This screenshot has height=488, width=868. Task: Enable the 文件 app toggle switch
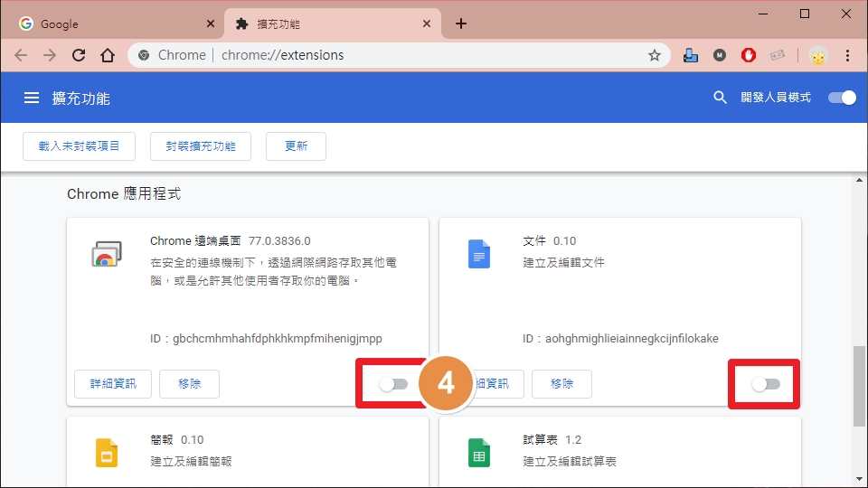coord(766,383)
